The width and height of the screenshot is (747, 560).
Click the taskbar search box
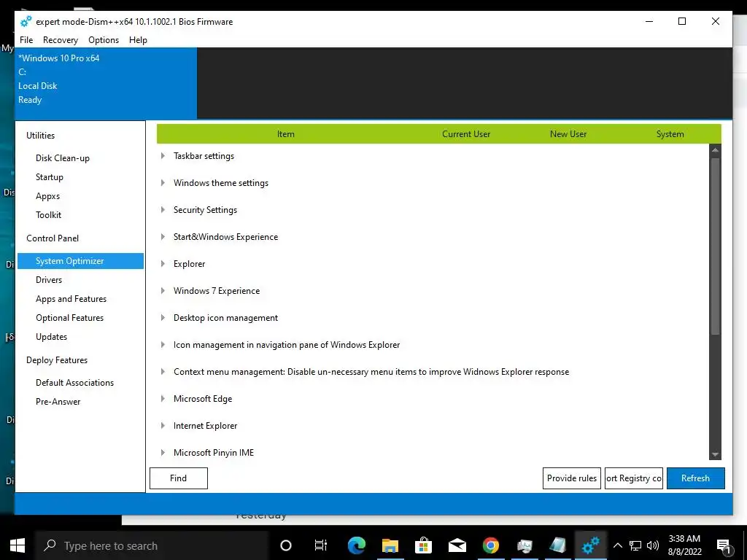click(152, 545)
